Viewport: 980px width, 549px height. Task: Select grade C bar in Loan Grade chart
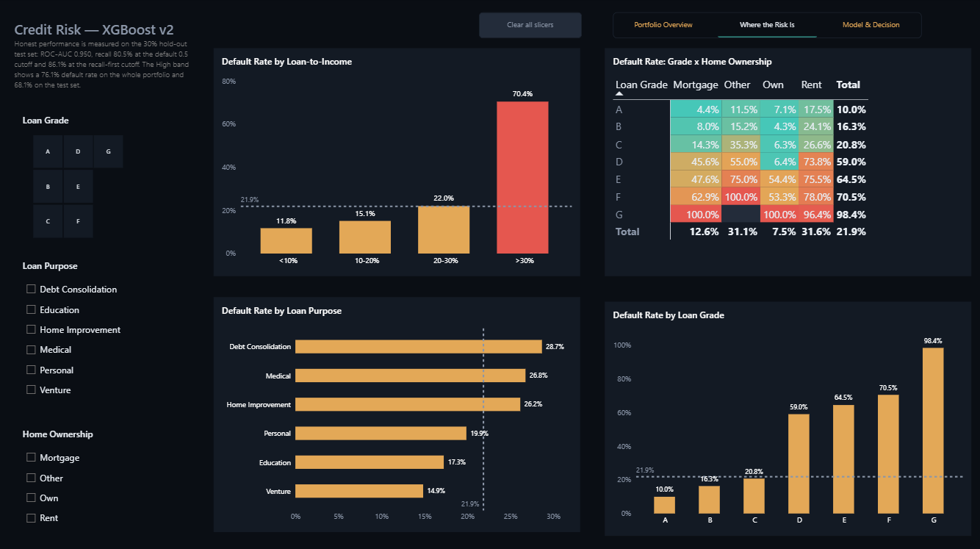[754, 496]
